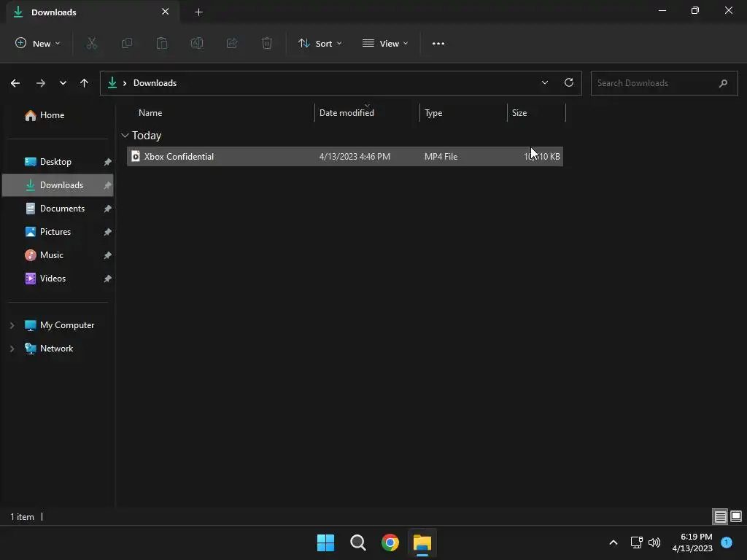747x560 pixels.
Task: Click the Cut scissors icon
Action: [91, 43]
